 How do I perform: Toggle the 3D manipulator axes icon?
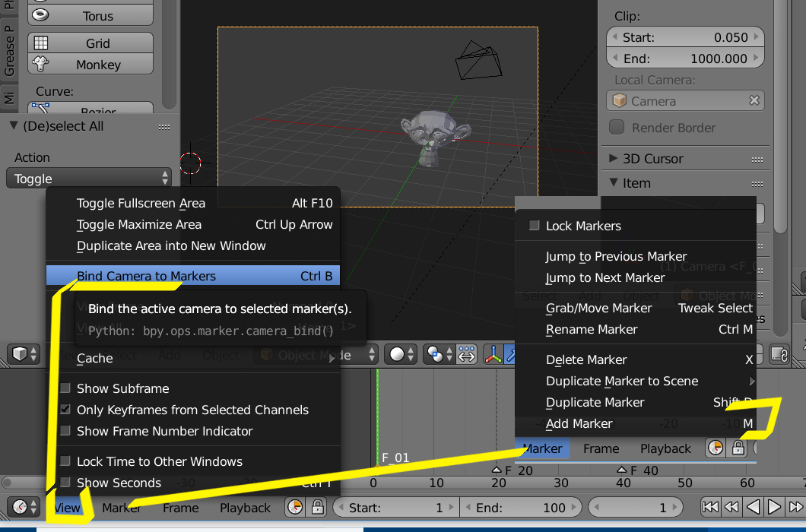tap(493, 354)
